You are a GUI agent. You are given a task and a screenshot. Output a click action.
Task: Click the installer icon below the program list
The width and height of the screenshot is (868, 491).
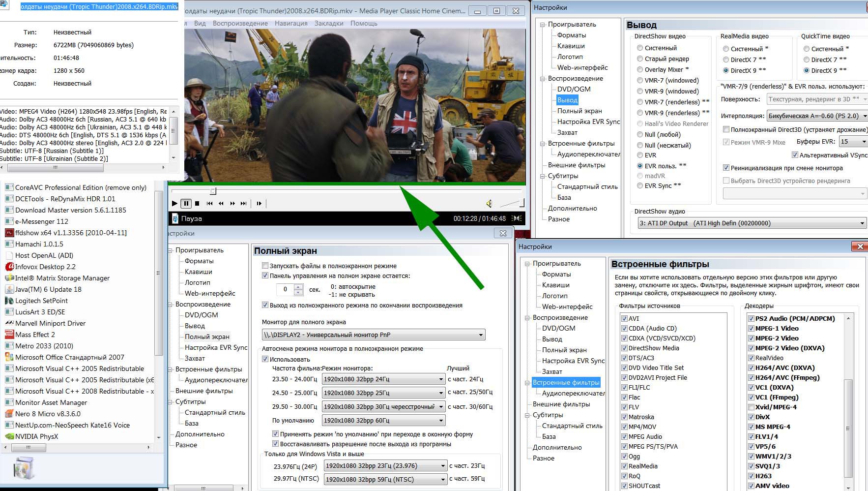coord(24,468)
